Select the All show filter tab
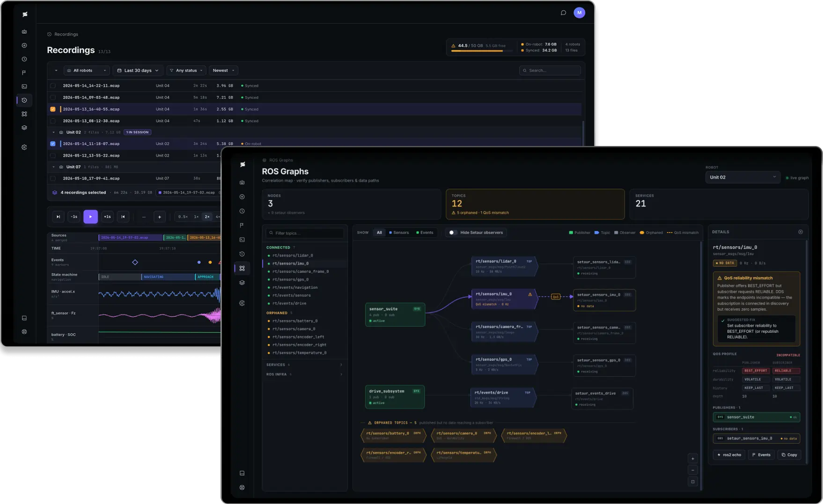823x504 pixels. click(379, 233)
